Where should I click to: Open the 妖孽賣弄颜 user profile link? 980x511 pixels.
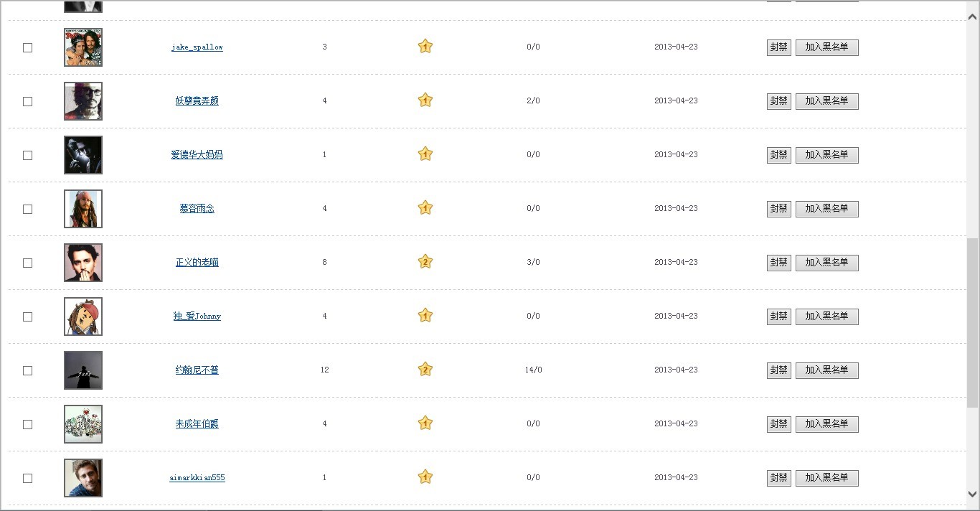[197, 101]
